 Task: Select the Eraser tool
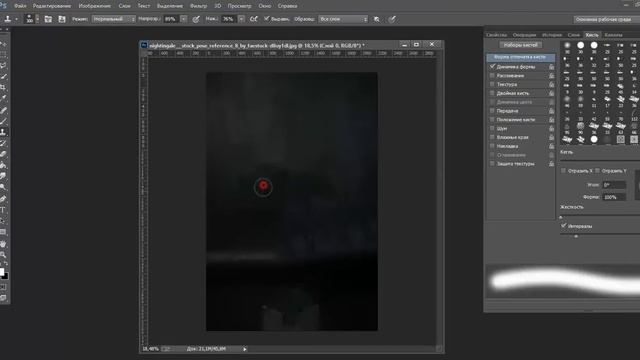(3, 154)
